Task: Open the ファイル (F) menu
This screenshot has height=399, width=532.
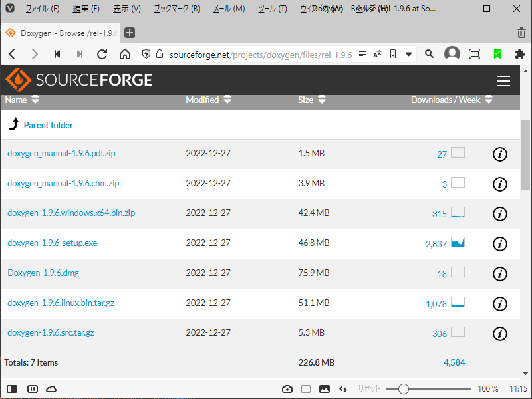Action: click(x=43, y=9)
